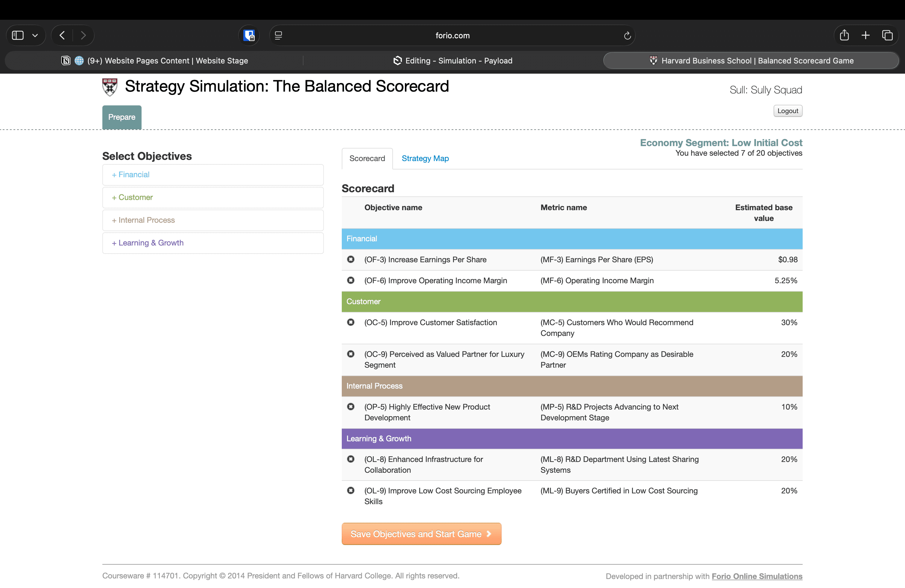Click the reload page icon
Image resolution: width=905 pixels, height=588 pixels.
tap(627, 35)
